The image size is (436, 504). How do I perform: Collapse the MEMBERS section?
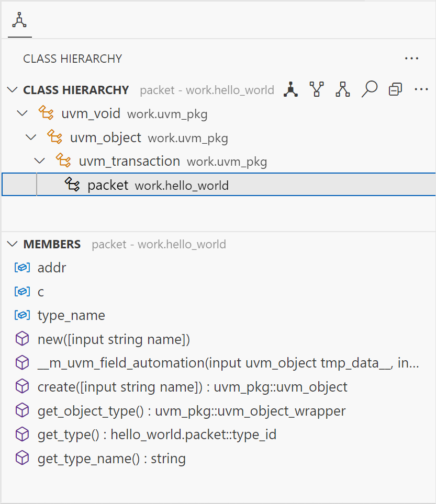click(x=13, y=244)
